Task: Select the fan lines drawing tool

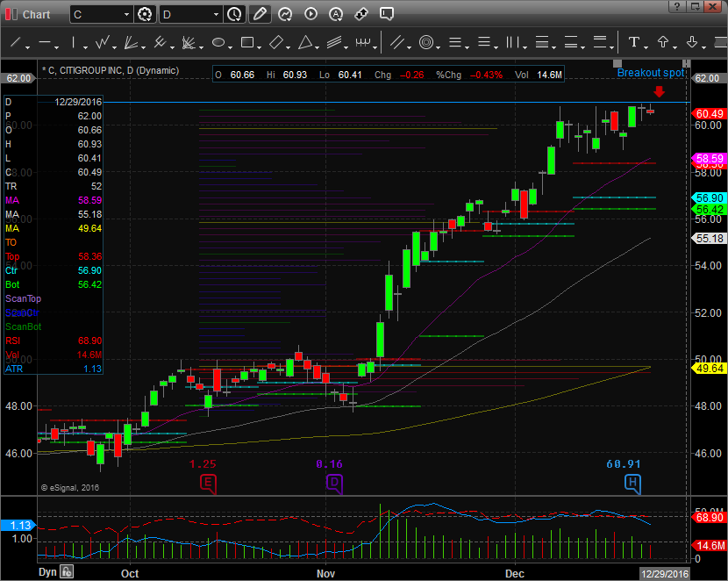Action: 131,43
